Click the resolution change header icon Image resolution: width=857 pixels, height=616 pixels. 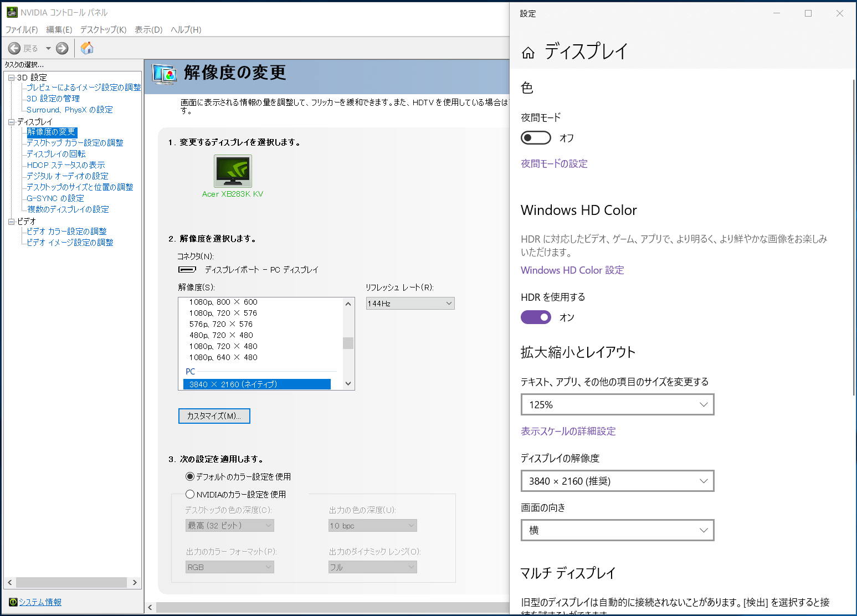[165, 74]
